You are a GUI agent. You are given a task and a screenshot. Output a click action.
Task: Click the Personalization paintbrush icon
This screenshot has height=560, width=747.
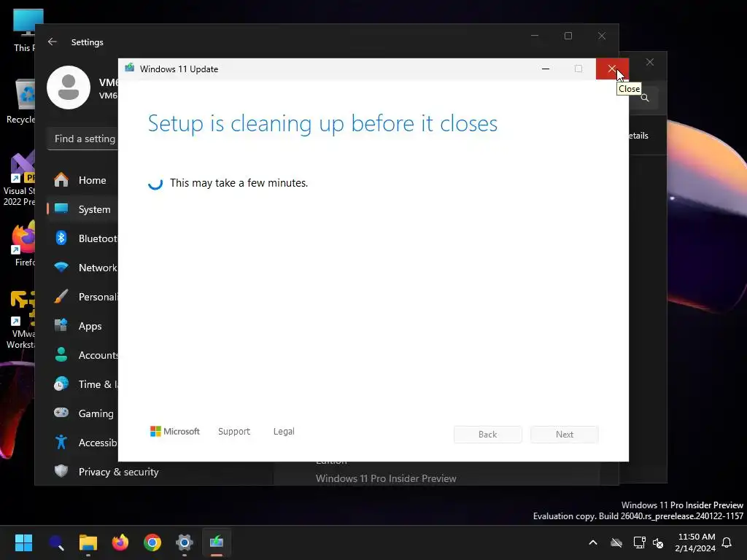[x=61, y=296]
